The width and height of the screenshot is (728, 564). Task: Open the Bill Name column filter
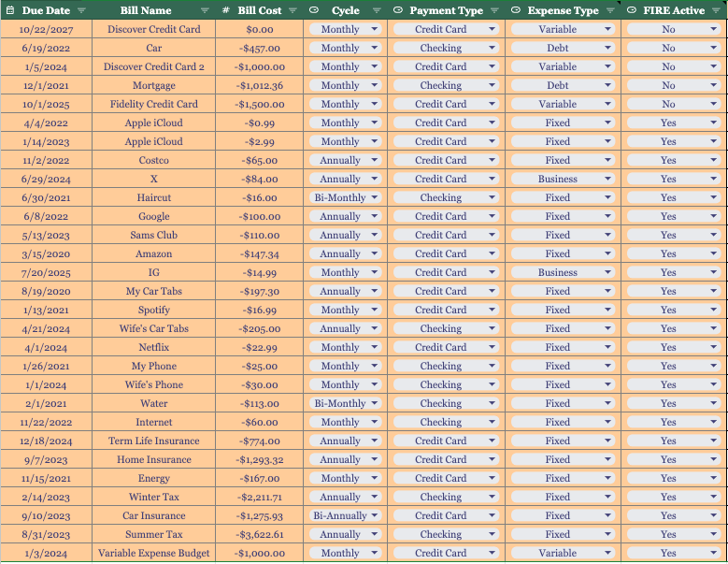(x=205, y=10)
